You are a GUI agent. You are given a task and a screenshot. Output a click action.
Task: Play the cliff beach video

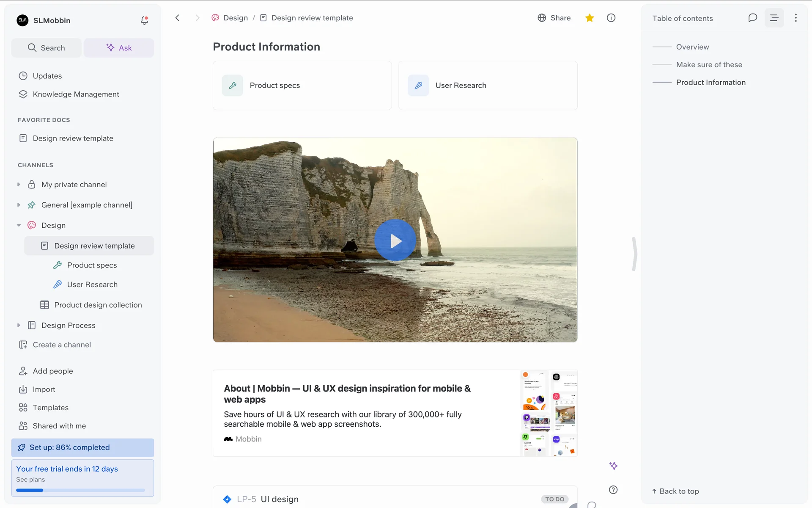395,240
